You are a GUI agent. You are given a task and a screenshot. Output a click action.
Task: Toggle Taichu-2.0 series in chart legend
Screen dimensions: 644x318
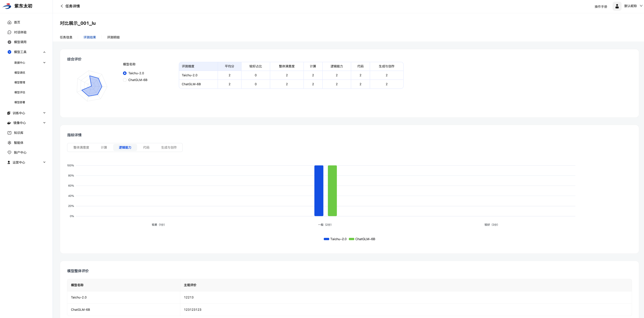point(335,239)
